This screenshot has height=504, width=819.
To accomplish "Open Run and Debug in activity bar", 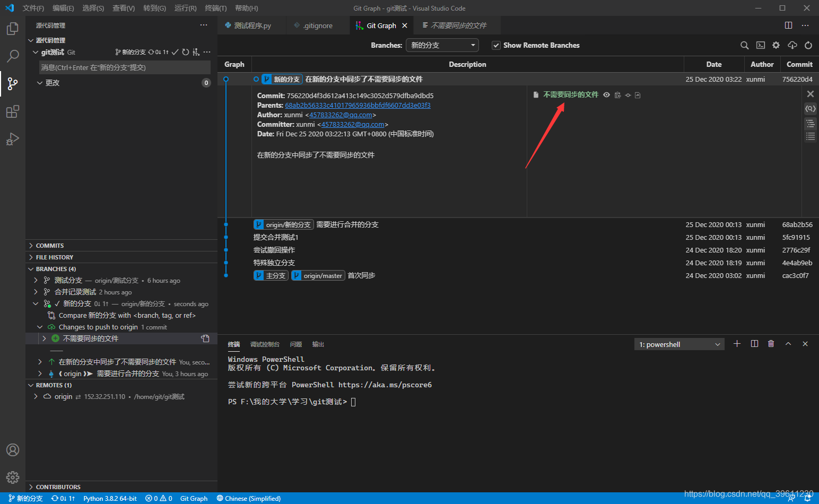I will (13, 139).
